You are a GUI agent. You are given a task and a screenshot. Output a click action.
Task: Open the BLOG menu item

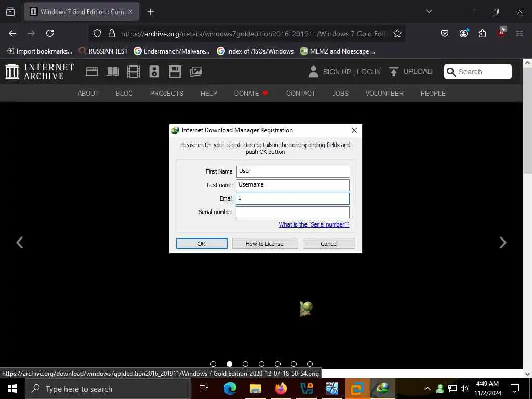click(x=124, y=94)
